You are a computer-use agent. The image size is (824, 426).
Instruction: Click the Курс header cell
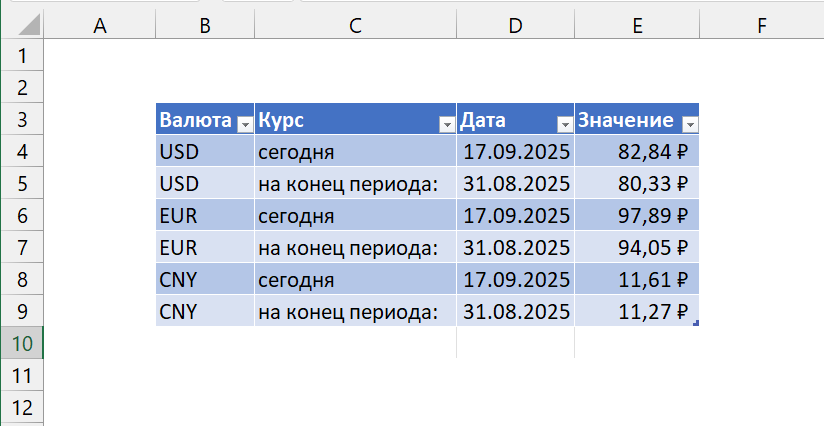pyautogui.click(x=355, y=119)
